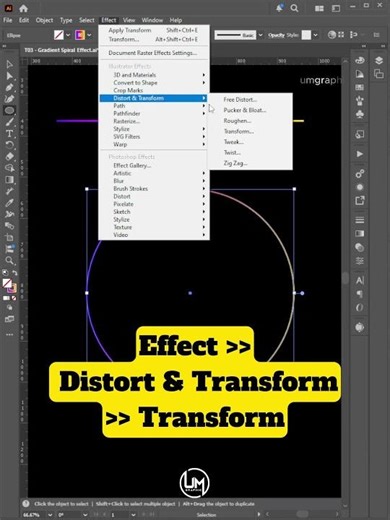
Task: Select the Eyedropper tool
Action: pos(9,202)
